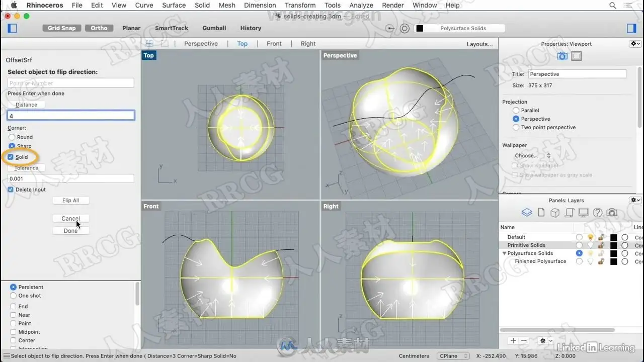This screenshot has height=362, width=644.
Task: Click the material circle for Default layer
Action: (625, 237)
